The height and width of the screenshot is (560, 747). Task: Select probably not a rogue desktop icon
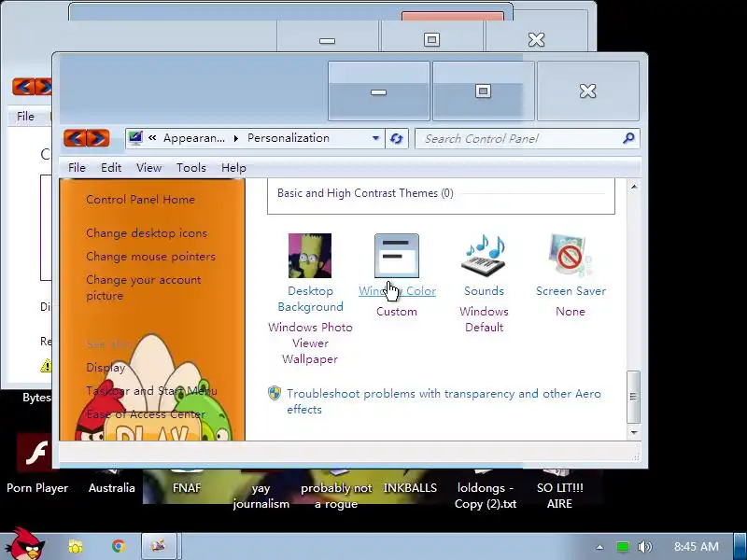(336, 496)
